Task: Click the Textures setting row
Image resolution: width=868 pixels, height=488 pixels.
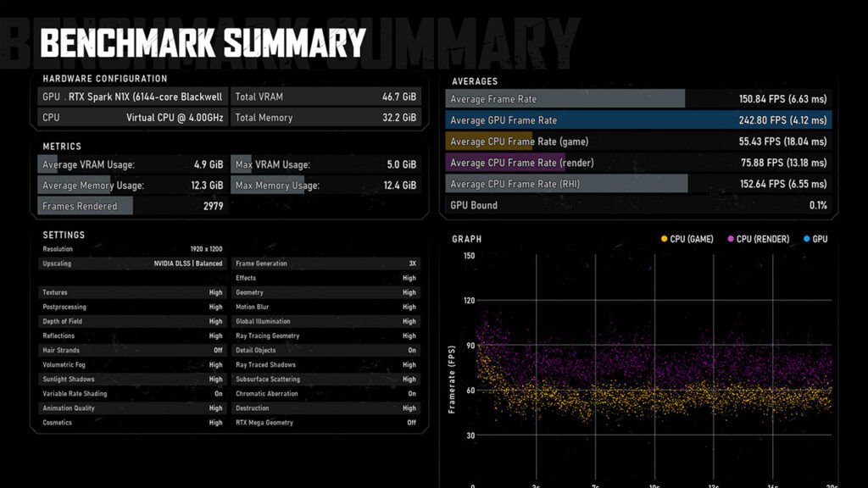Action: pos(133,292)
